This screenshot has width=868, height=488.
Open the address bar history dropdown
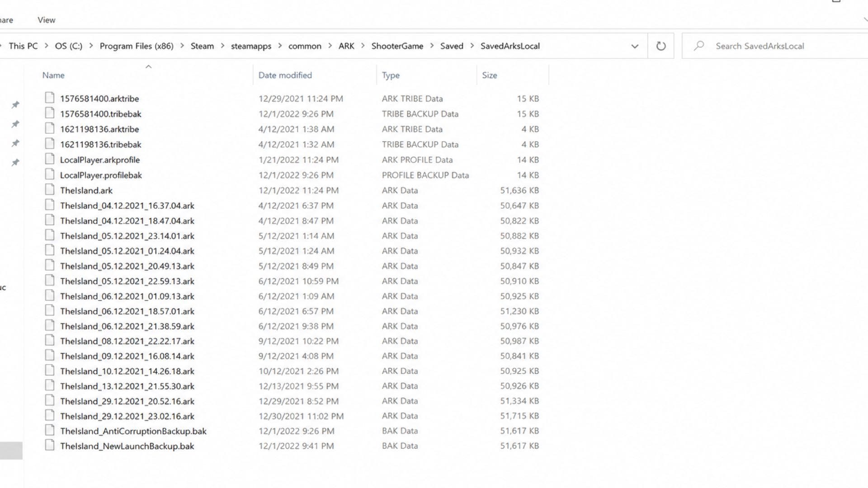635,46
